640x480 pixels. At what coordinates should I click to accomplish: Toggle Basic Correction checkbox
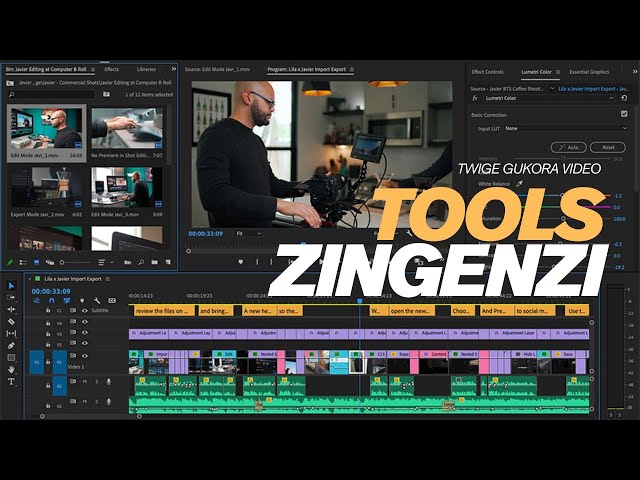[x=624, y=114]
